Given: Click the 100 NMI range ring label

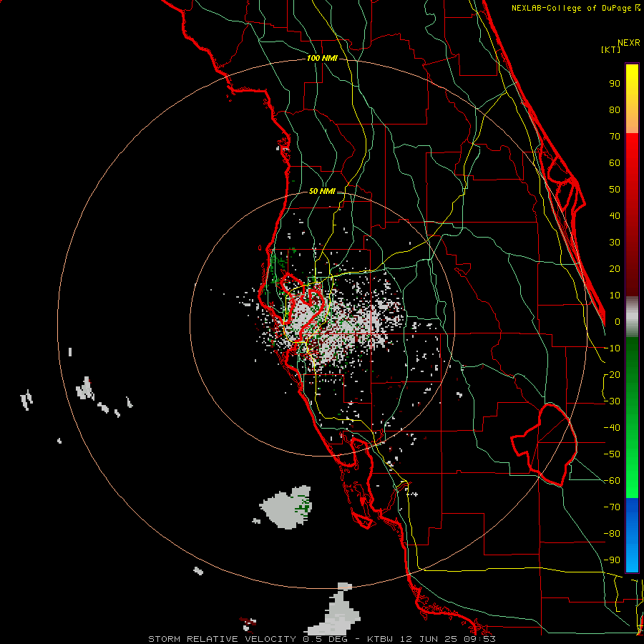Looking at the screenshot, I should click(x=322, y=59).
